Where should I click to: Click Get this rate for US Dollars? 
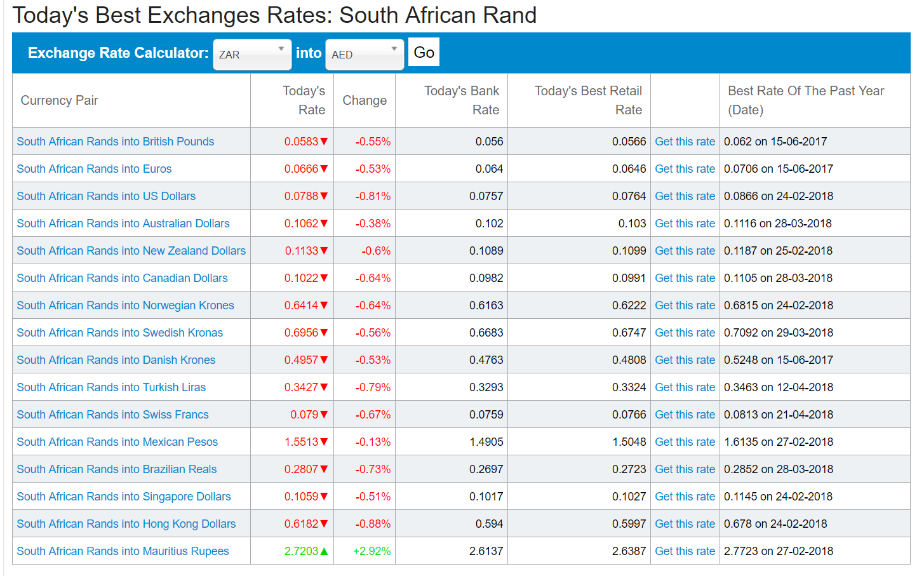point(685,196)
